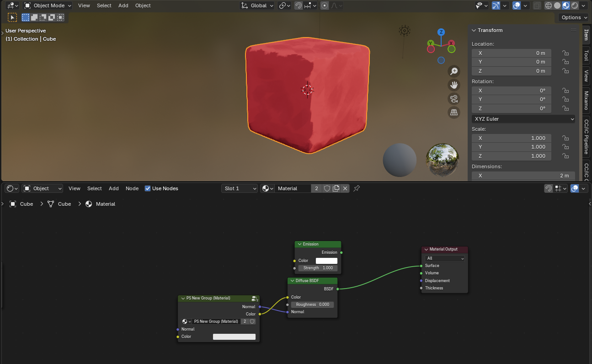The image size is (592, 364).
Task: Open the XYZ Euler rotation mode dropdown
Action: click(x=523, y=119)
